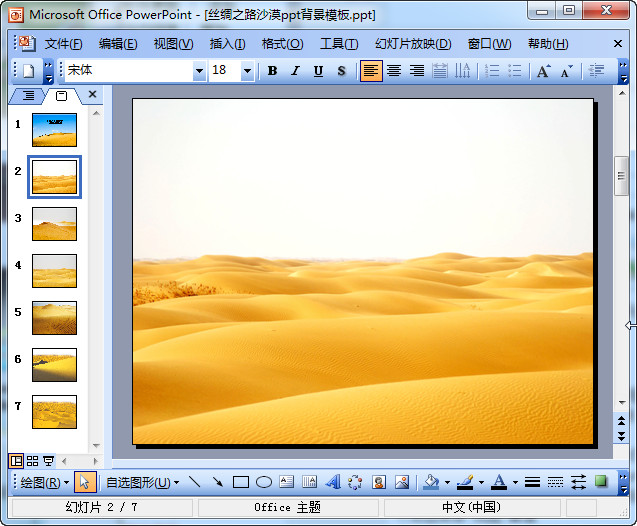This screenshot has width=637, height=526.
Task: Select slide 5 thumbnail
Action: pos(54,318)
